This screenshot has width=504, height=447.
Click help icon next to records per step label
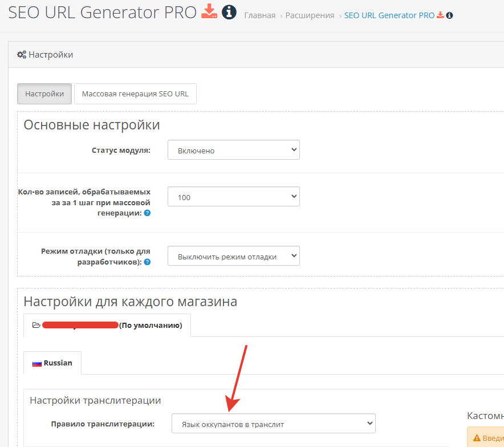[x=147, y=213]
